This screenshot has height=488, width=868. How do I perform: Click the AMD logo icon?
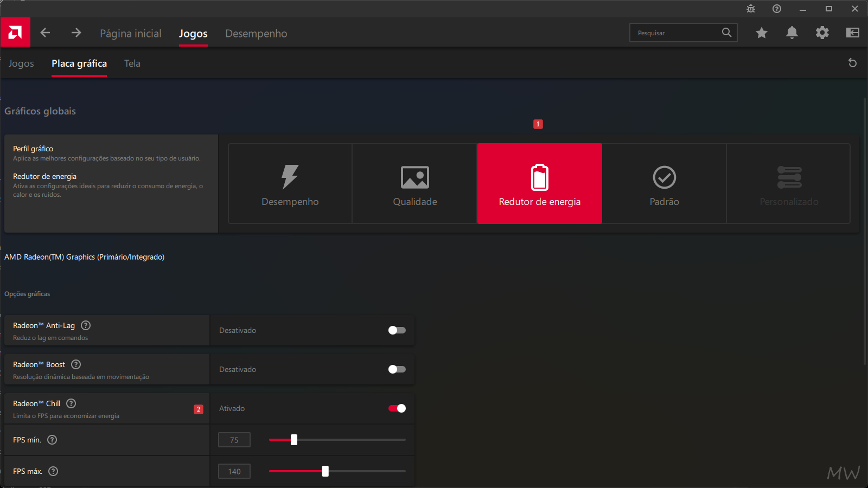tap(15, 33)
